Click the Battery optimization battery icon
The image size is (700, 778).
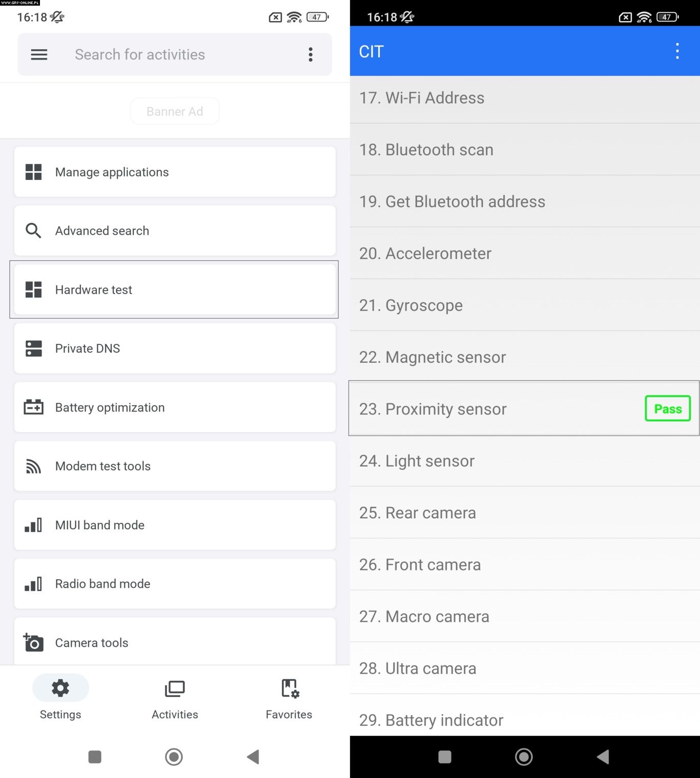(34, 407)
